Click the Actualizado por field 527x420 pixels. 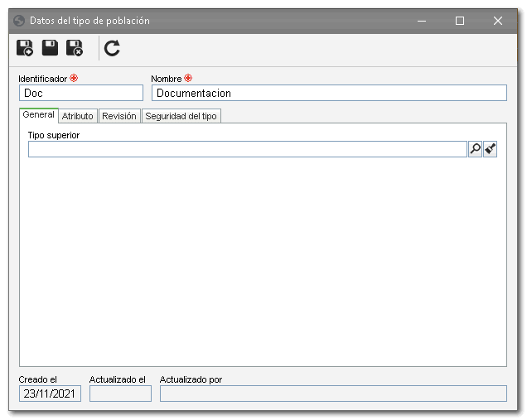[333, 393]
